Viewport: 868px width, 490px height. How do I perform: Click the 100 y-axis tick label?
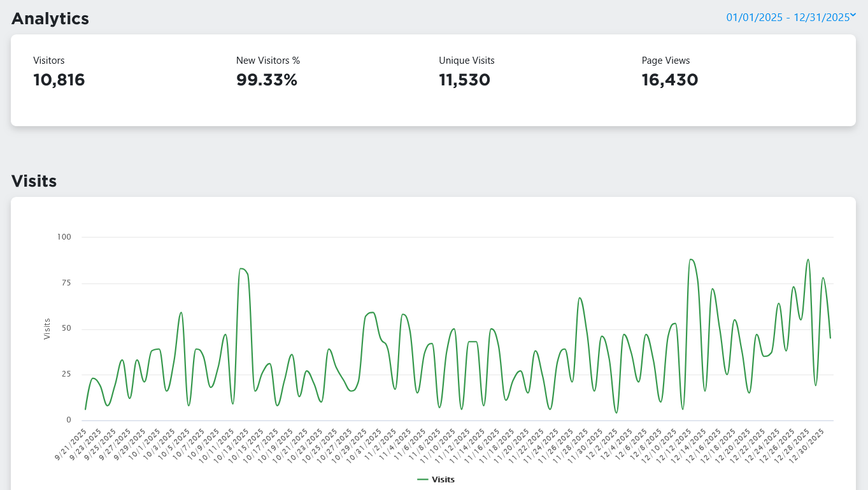(64, 237)
